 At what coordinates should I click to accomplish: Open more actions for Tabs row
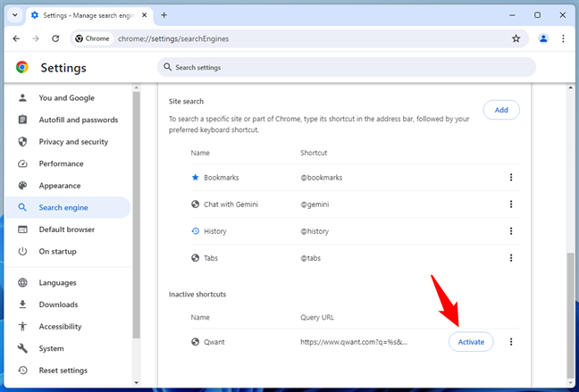(x=511, y=258)
